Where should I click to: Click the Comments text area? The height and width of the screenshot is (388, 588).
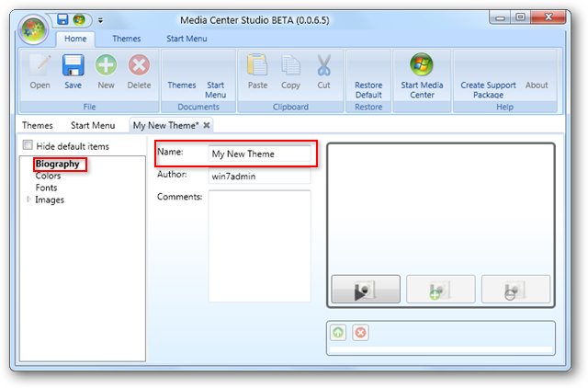tap(259, 245)
